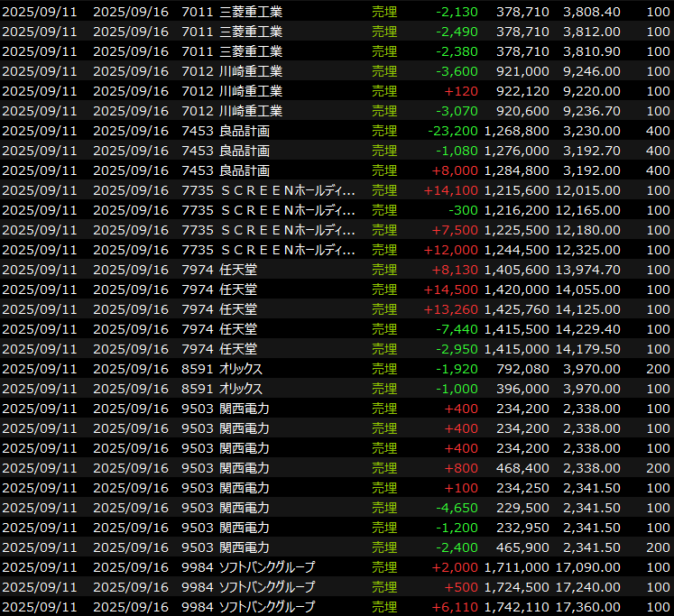Select the 良品計画 row showing -23,200
The height and width of the screenshot is (616, 674).
tap(245, 131)
